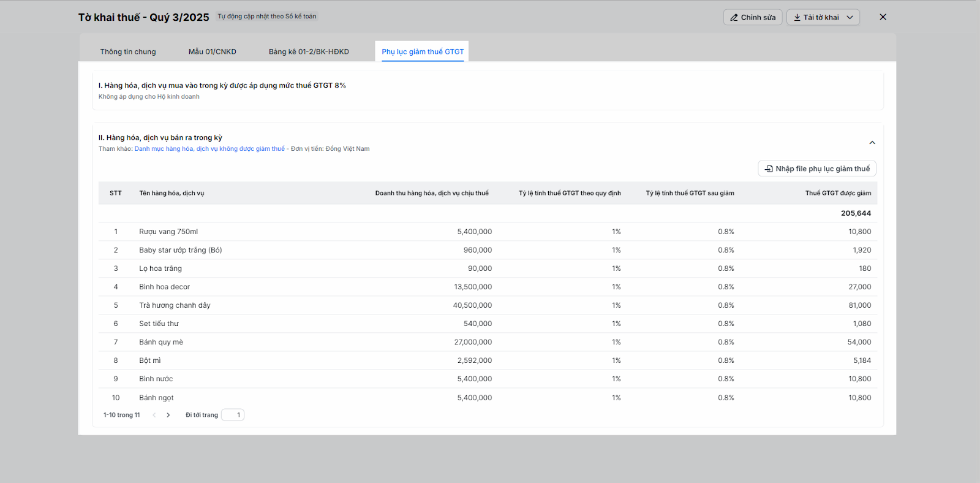Select the Bảng kê 01-2/BK-HĐKD tab
The image size is (980, 483).
coord(309,51)
